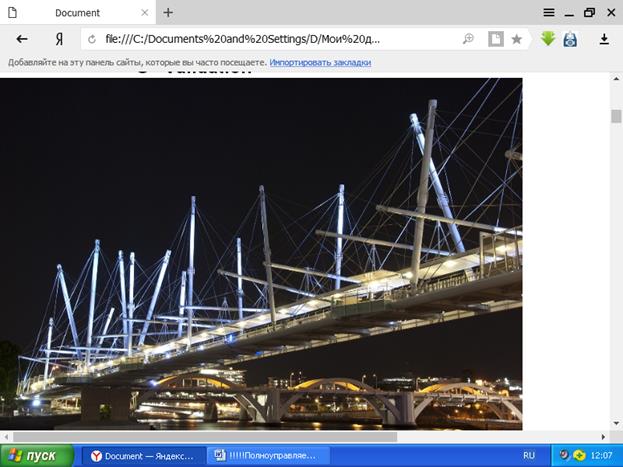
Task: Restore down the browser window
Action: [x=589, y=12]
